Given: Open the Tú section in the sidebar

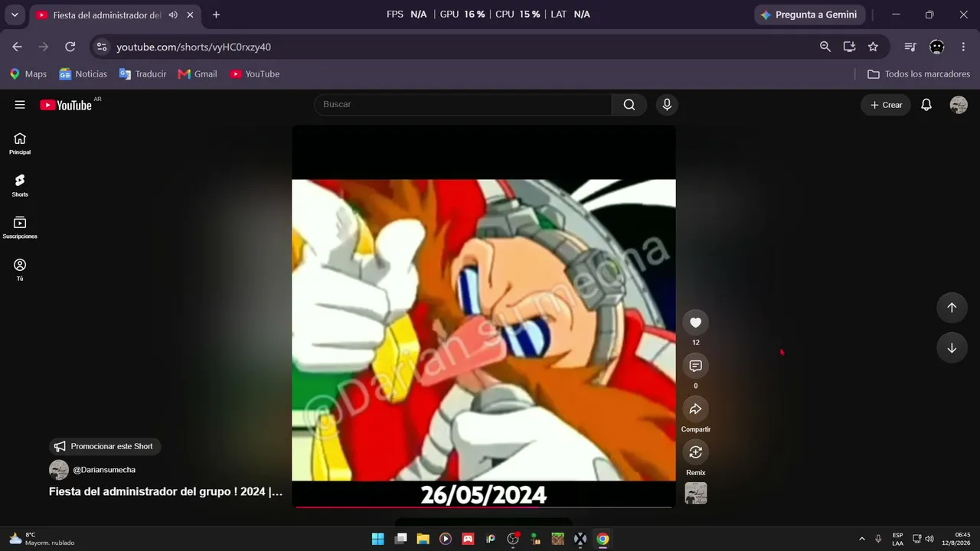Looking at the screenshot, I should tap(20, 269).
